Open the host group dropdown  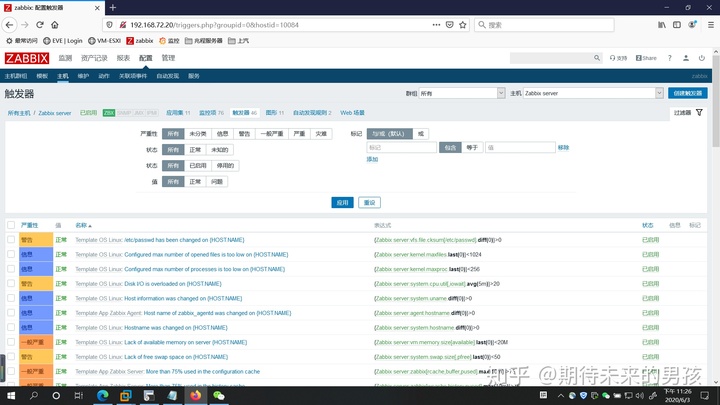pyautogui.click(x=461, y=93)
